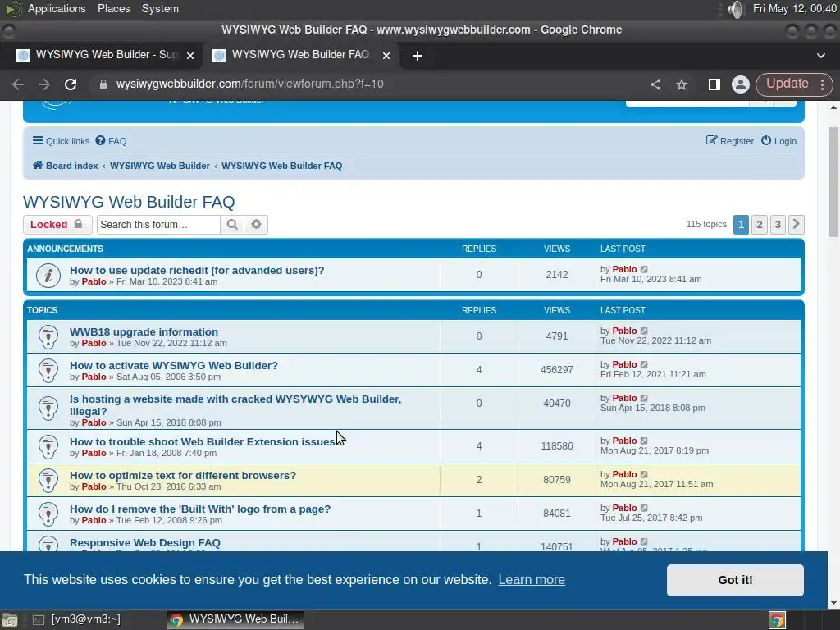Open the Learn more cookie link
The width and height of the screenshot is (840, 630).
[x=532, y=580]
